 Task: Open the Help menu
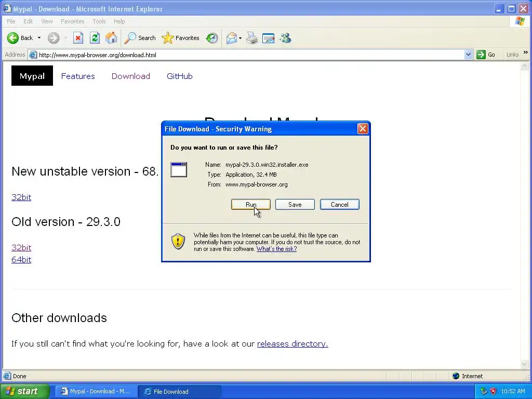click(119, 21)
